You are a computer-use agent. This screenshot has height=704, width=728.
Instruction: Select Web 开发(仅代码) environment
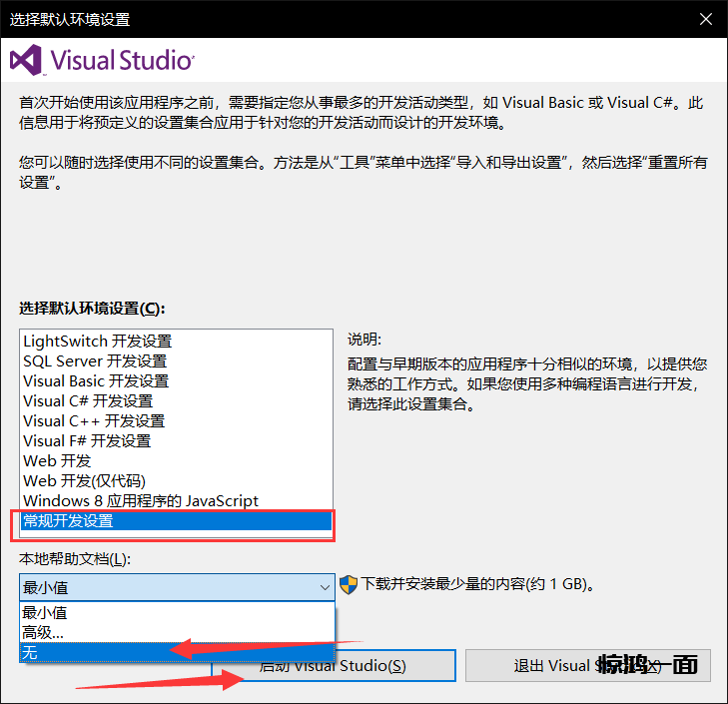pos(84,481)
